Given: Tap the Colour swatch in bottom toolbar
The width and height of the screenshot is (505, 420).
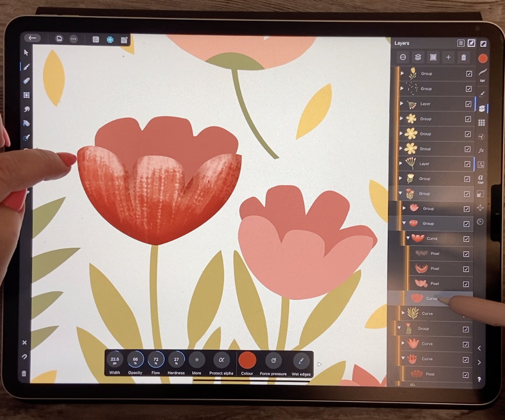Looking at the screenshot, I should [x=248, y=360].
